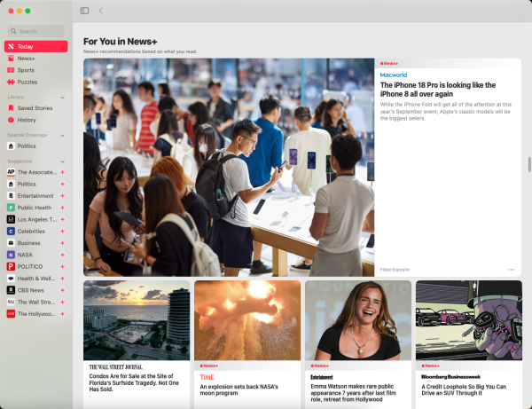
Task: Collapse the Library section
Action: tap(62, 98)
